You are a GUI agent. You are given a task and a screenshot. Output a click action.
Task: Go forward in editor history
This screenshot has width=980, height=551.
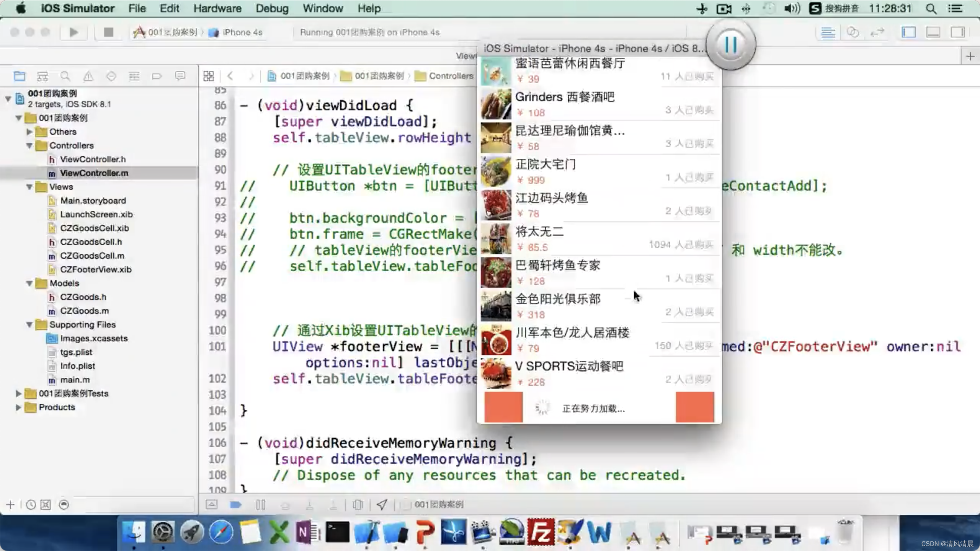[251, 76]
